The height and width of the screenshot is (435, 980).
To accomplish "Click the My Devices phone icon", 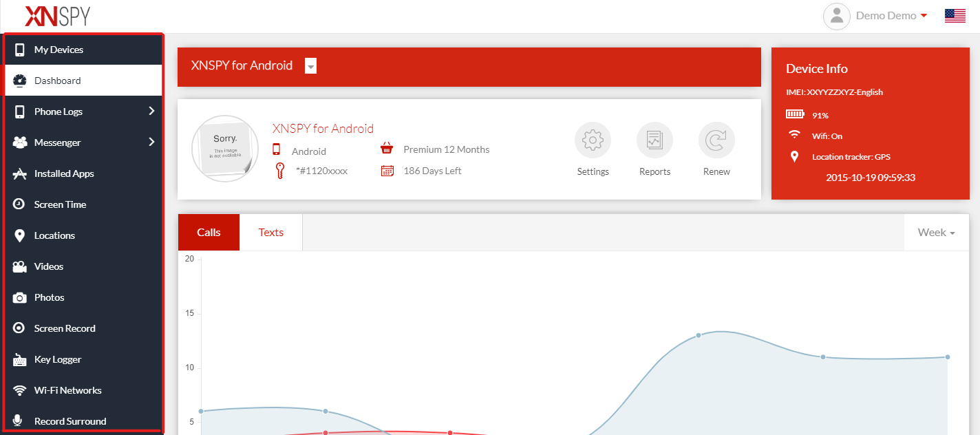I will pos(20,50).
